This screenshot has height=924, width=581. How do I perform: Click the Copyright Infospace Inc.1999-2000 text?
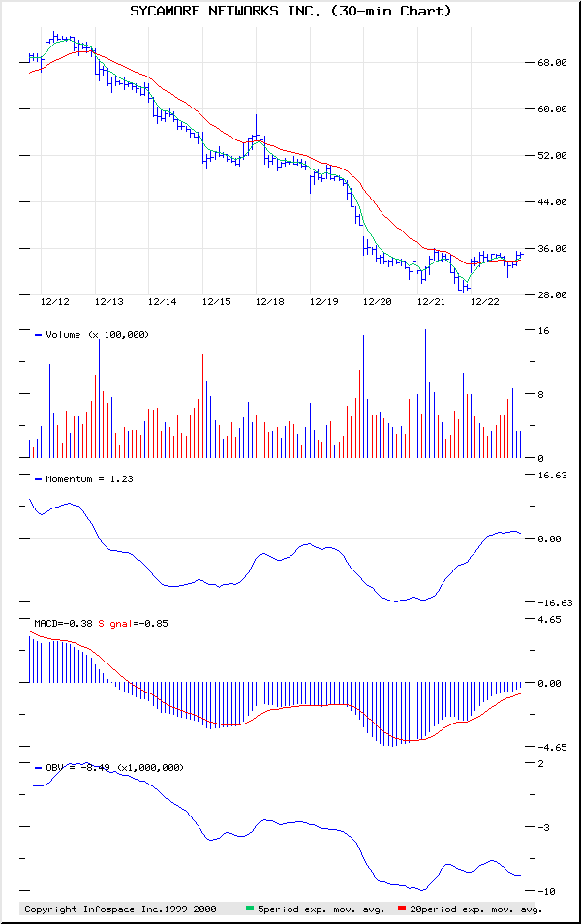tap(120, 909)
